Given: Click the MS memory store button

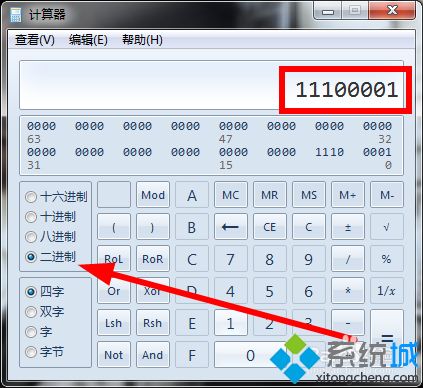Looking at the screenshot, I should click(309, 195).
